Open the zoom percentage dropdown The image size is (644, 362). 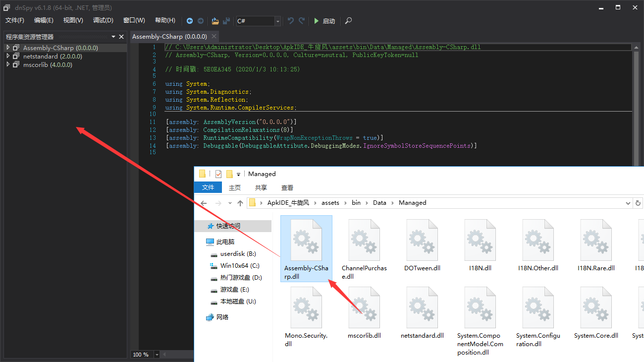157,355
